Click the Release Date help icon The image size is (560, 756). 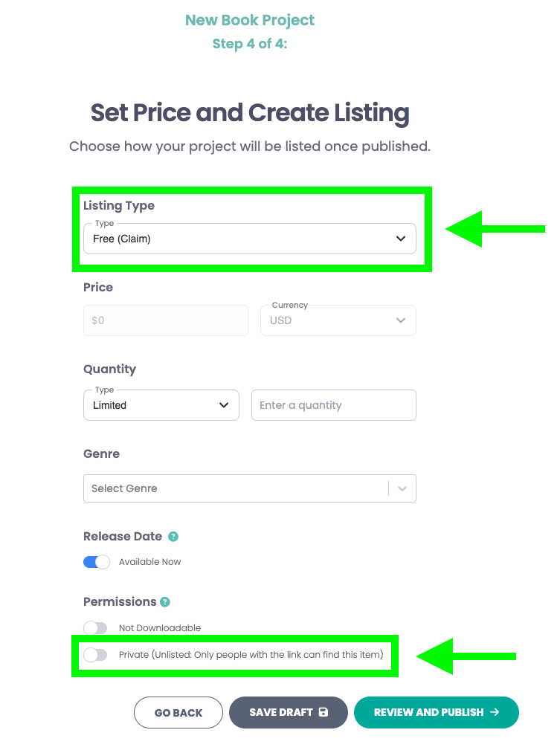173,537
